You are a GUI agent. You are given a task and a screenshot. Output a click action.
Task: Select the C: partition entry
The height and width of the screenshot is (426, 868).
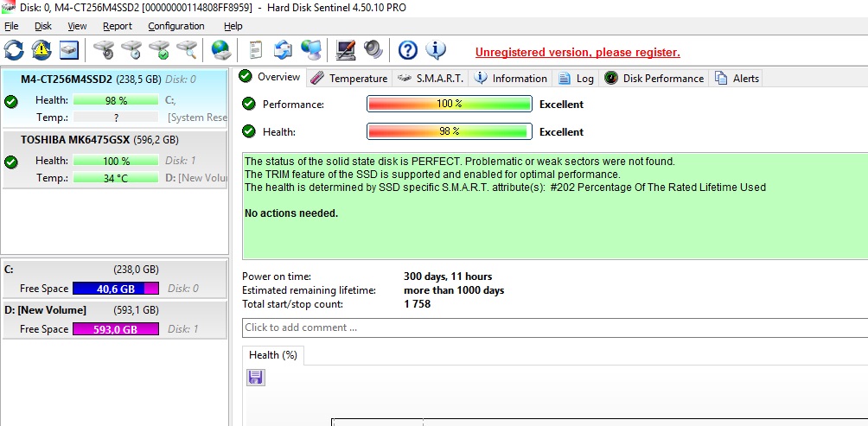tap(115, 279)
